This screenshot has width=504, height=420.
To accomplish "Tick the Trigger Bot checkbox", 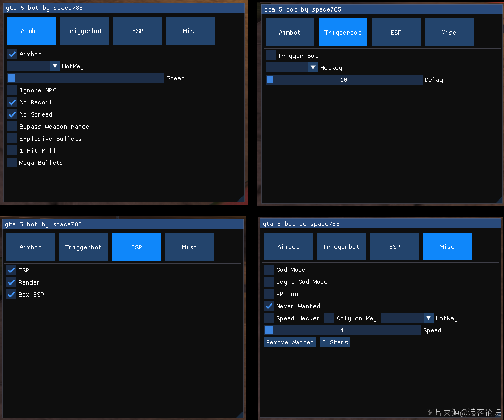I will coord(271,55).
